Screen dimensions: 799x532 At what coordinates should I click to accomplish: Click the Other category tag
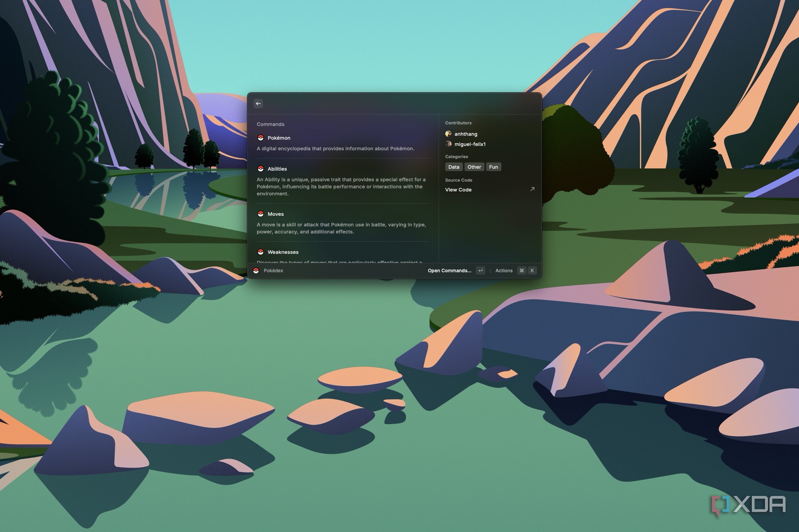point(474,167)
